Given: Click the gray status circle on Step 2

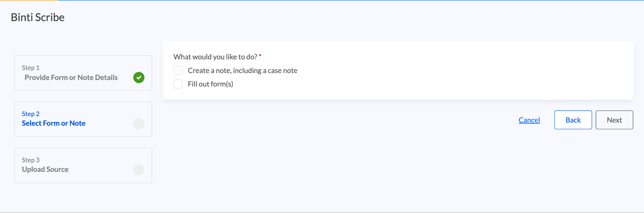Looking at the screenshot, I should (139, 124).
